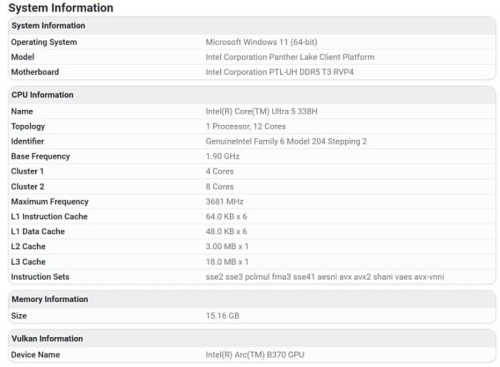Viewport: 500px width, 367px height.
Task: Select 'Intel Corporation Panther Lake Client Platform' text
Action: point(290,57)
